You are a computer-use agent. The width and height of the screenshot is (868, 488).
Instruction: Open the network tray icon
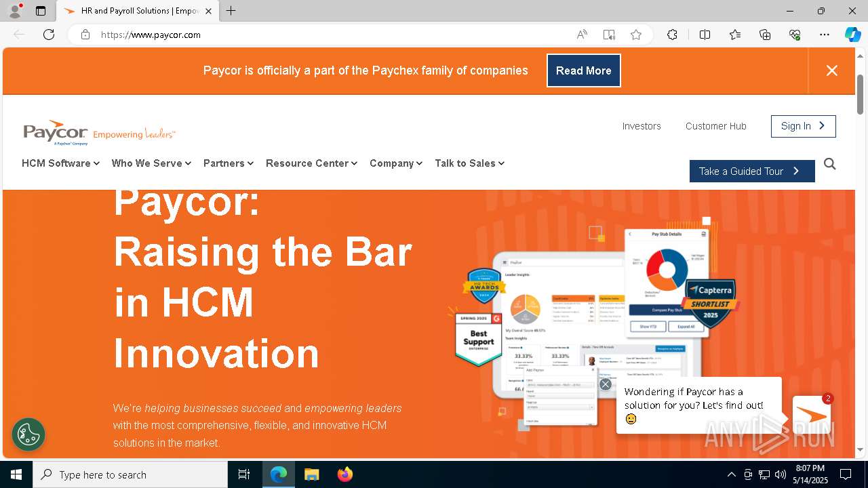(x=764, y=474)
